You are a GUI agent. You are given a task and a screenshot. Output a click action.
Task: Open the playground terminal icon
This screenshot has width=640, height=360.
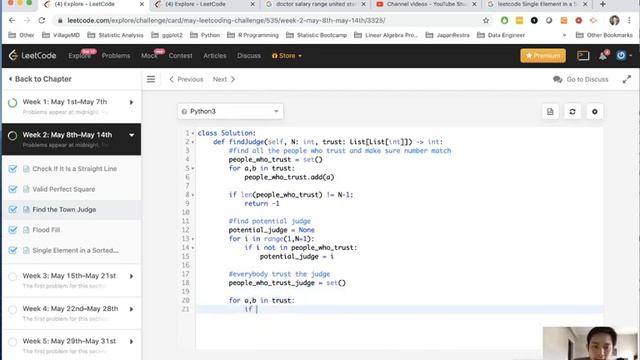point(583,56)
